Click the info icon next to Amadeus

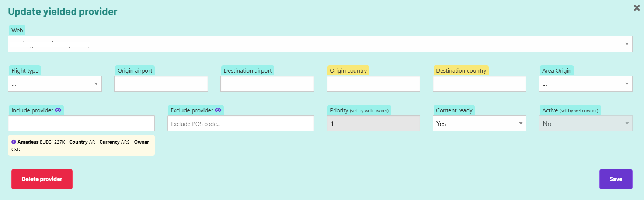pyautogui.click(x=14, y=142)
